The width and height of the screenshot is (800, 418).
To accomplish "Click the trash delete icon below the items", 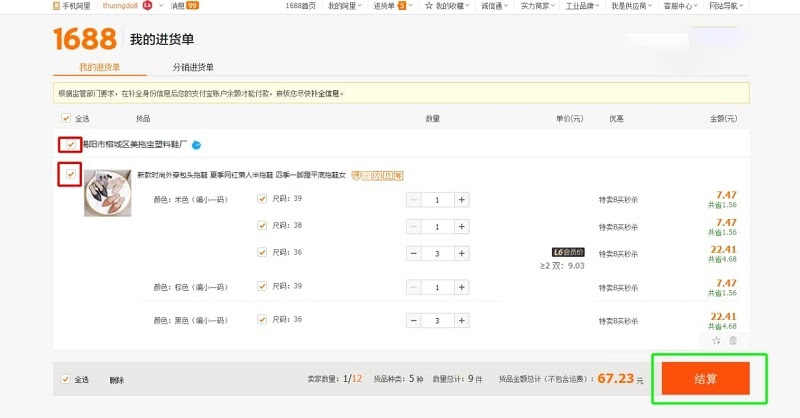I will (x=733, y=340).
